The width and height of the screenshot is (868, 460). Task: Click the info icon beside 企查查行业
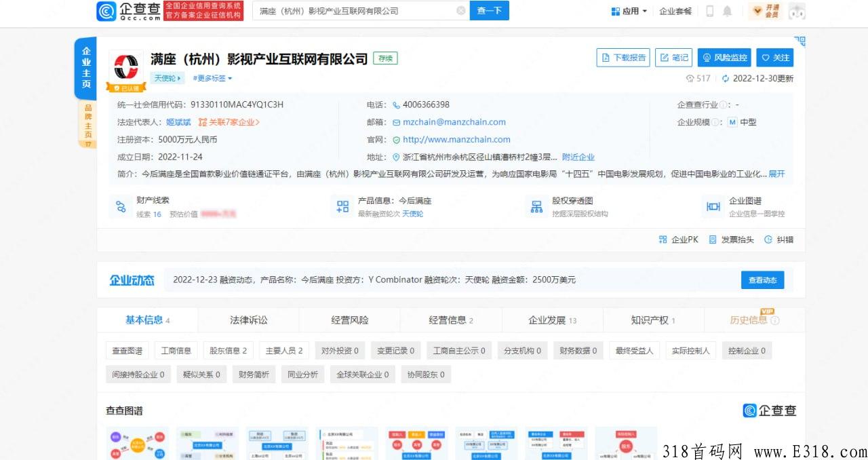pyautogui.click(x=723, y=105)
